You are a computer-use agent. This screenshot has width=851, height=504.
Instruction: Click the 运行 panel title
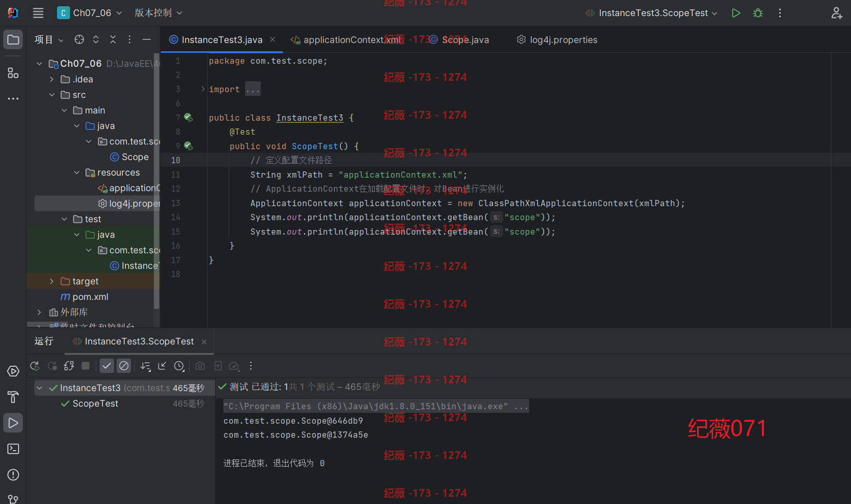point(44,341)
